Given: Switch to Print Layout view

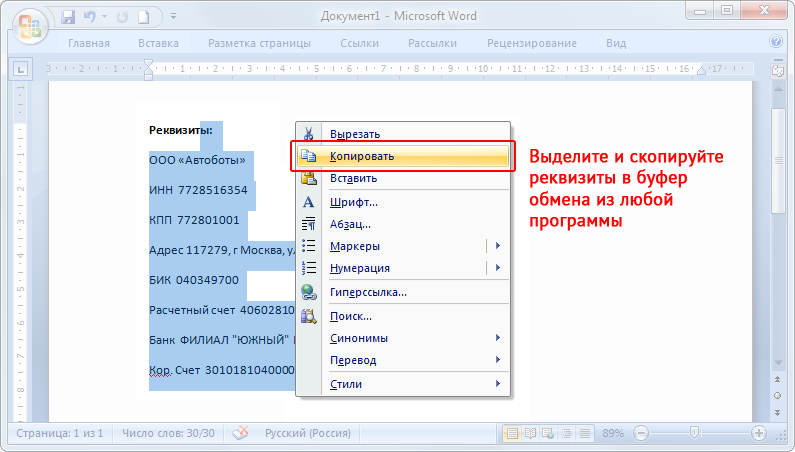Looking at the screenshot, I should 512,433.
